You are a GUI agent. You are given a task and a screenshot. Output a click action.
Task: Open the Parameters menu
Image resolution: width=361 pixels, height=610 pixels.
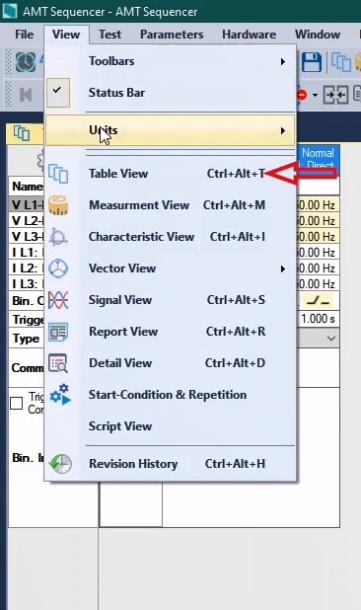(x=172, y=34)
